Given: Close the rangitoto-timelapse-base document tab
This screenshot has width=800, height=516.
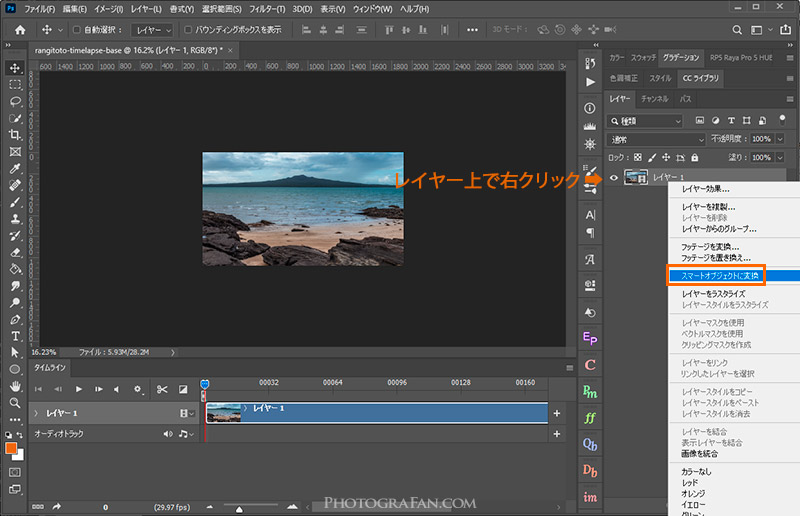Looking at the screenshot, I should pyautogui.click(x=230, y=50).
